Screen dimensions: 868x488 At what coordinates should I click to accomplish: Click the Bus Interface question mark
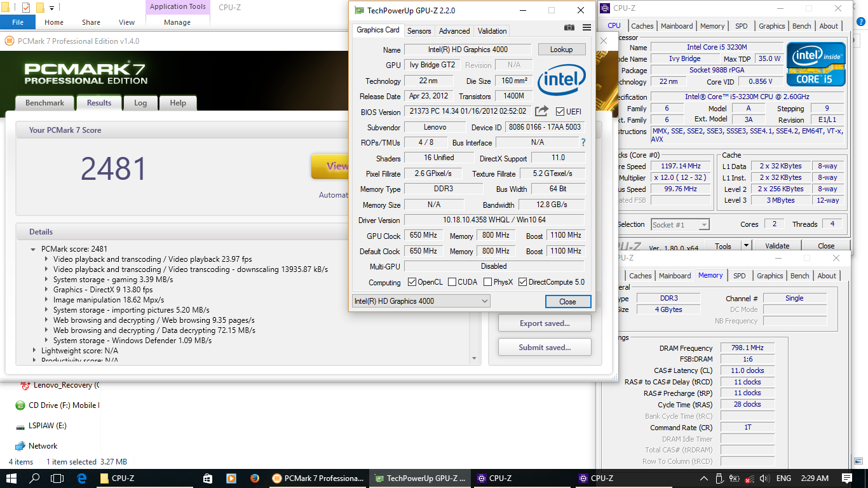point(583,142)
